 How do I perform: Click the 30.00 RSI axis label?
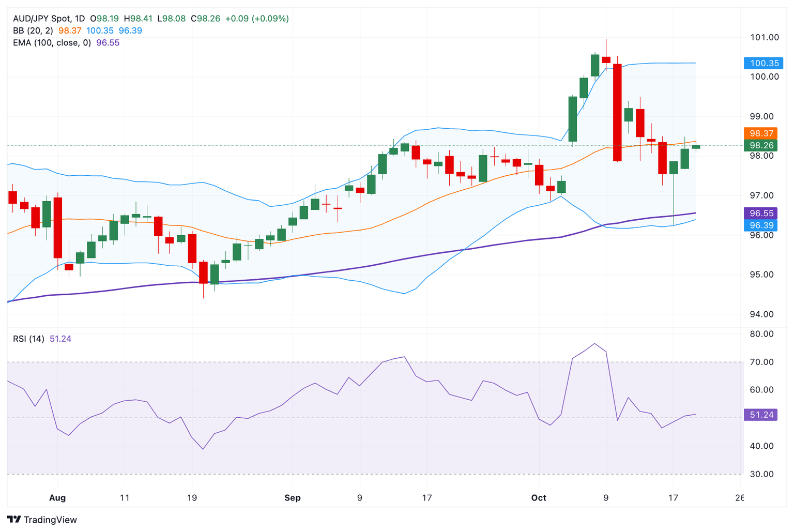[x=761, y=474]
